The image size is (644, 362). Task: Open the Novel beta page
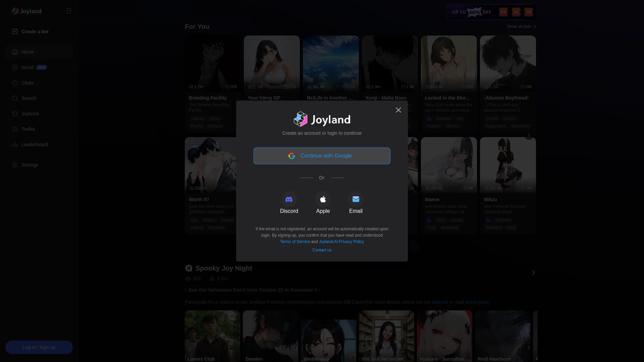coord(28,67)
